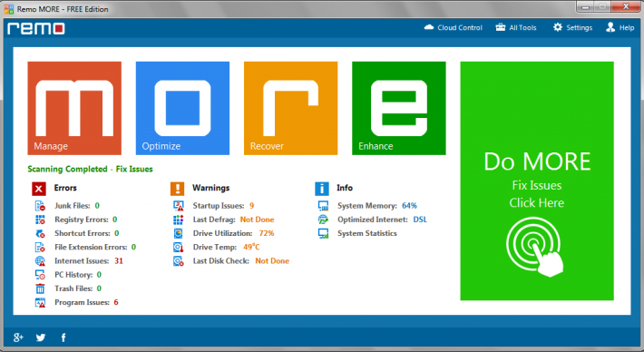Open System Statistics entry
This screenshot has height=352, width=644.
(x=367, y=233)
